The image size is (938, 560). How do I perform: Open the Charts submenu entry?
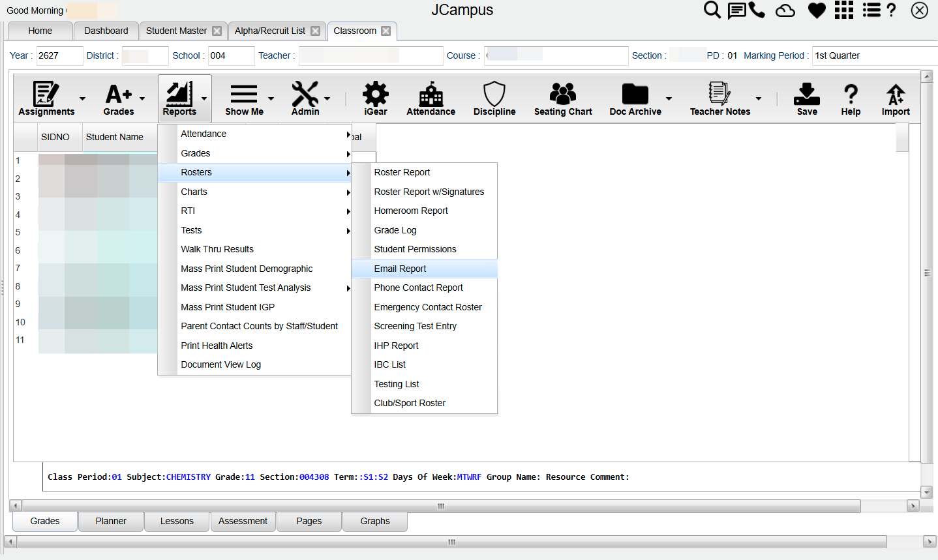pos(254,192)
